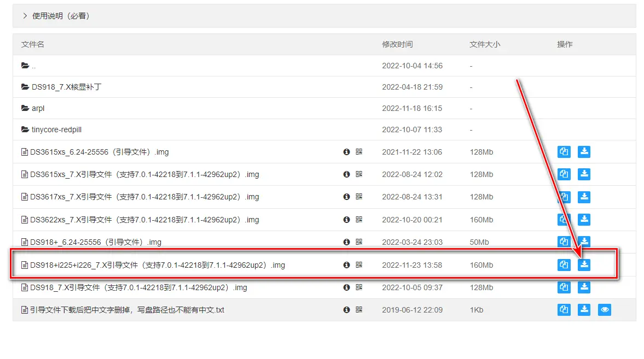Download the DS3617xs_7.X引导文件 img

tap(584, 197)
